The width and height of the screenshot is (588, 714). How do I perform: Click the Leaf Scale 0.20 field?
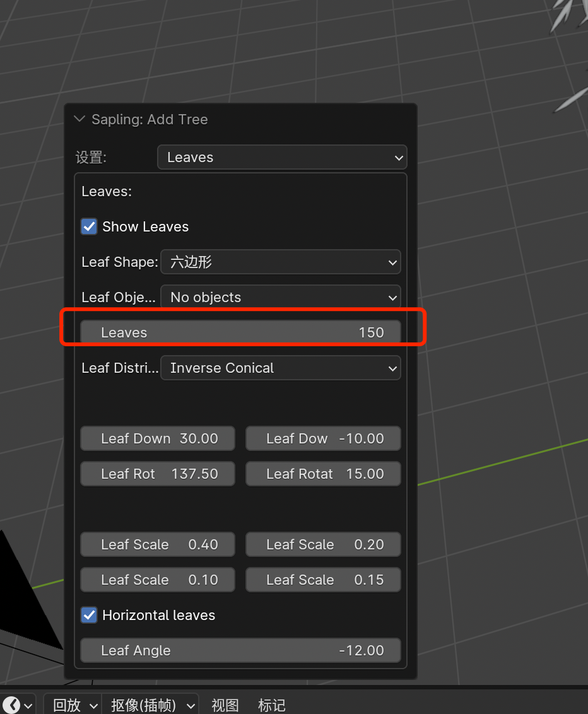323,544
